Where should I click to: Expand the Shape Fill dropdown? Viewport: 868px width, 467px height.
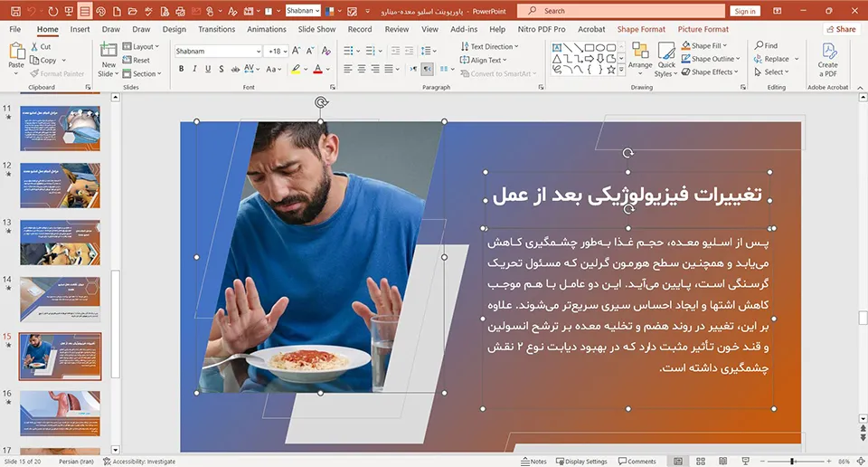tap(704, 45)
